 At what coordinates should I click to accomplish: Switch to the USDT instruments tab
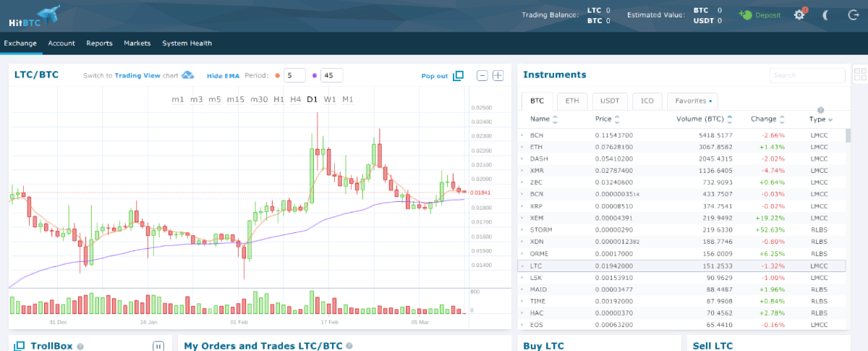610,101
